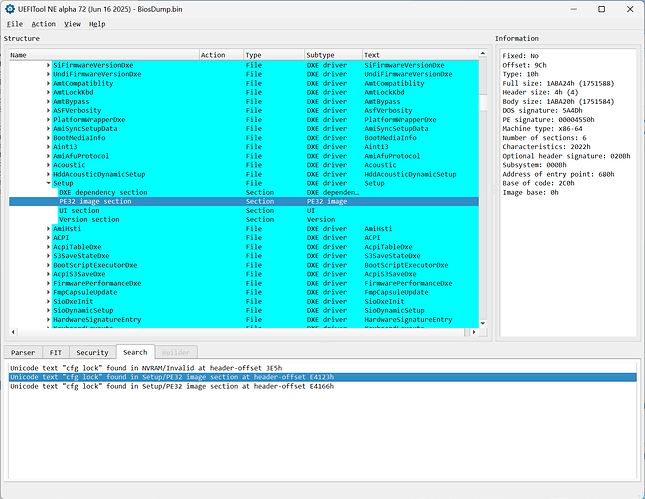This screenshot has width=645, height=499.
Task: Expand the HardwareSignatureEntry tree node
Action: coord(49,319)
